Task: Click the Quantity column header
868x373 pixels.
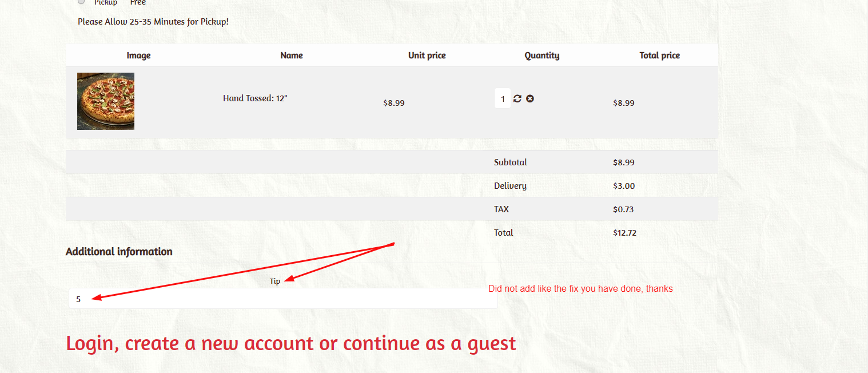Action: (542, 55)
